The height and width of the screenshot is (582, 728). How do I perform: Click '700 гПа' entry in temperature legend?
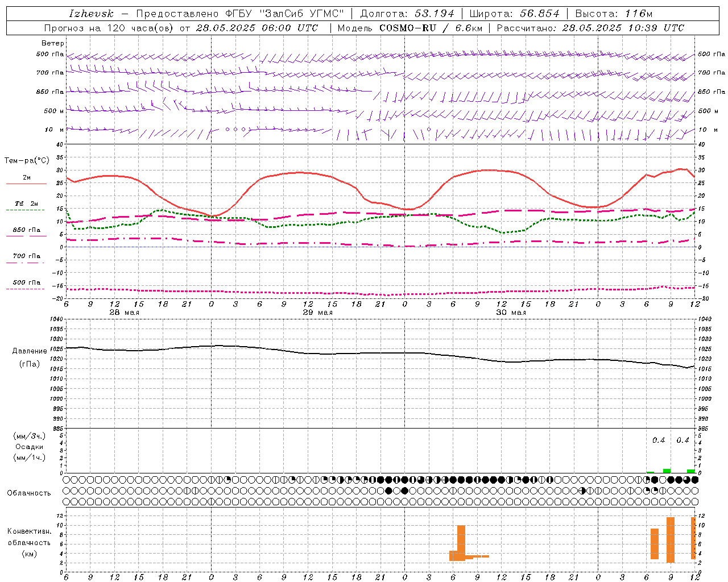(x=26, y=256)
